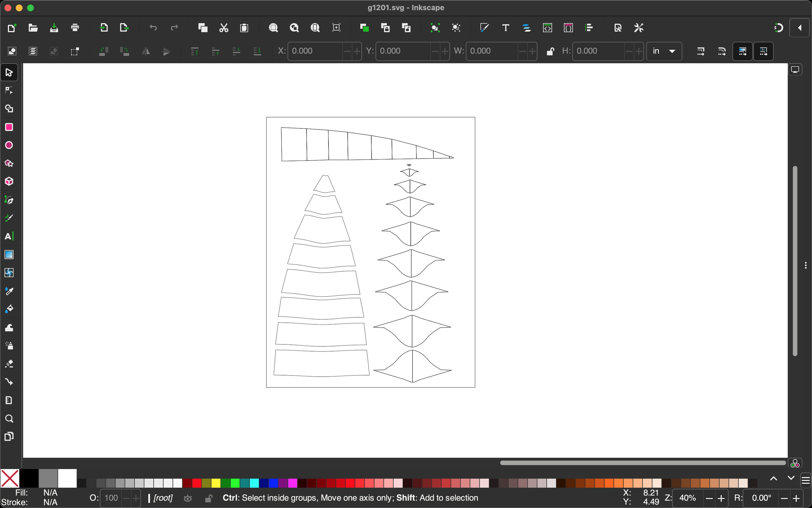Screen dimensions: 812x508
Task: Select the Rectangle tool
Action: [9, 127]
